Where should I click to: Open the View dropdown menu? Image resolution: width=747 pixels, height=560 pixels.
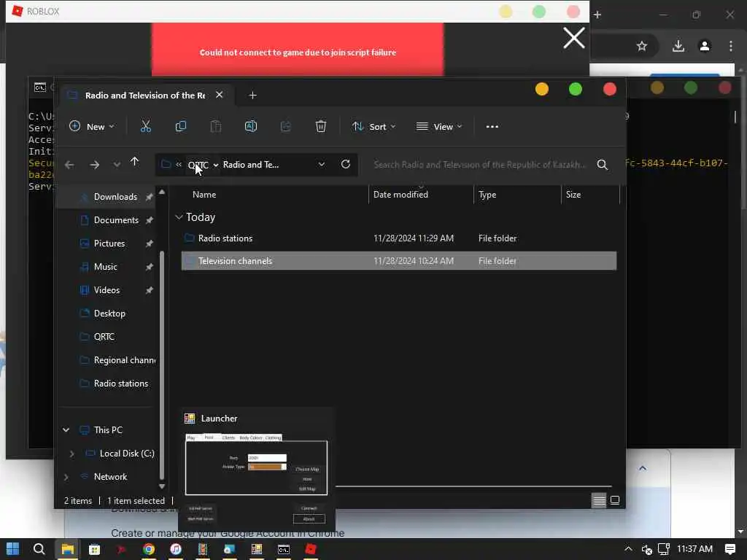(x=439, y=126)
